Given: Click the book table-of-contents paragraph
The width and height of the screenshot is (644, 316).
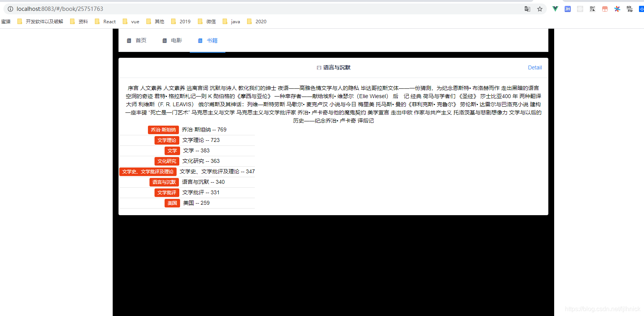Looking at the screenshot, I should pyautogui.click(x=333, y=105).
